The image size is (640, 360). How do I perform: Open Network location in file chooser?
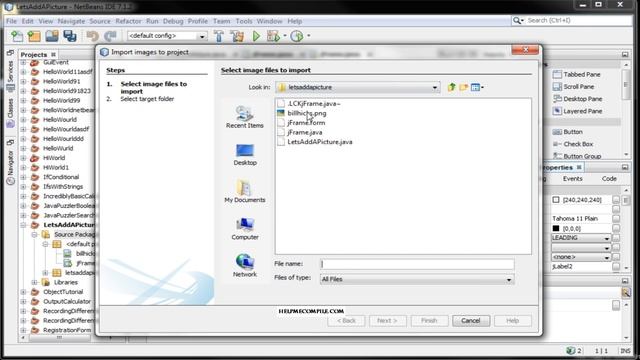click(245, 266)
